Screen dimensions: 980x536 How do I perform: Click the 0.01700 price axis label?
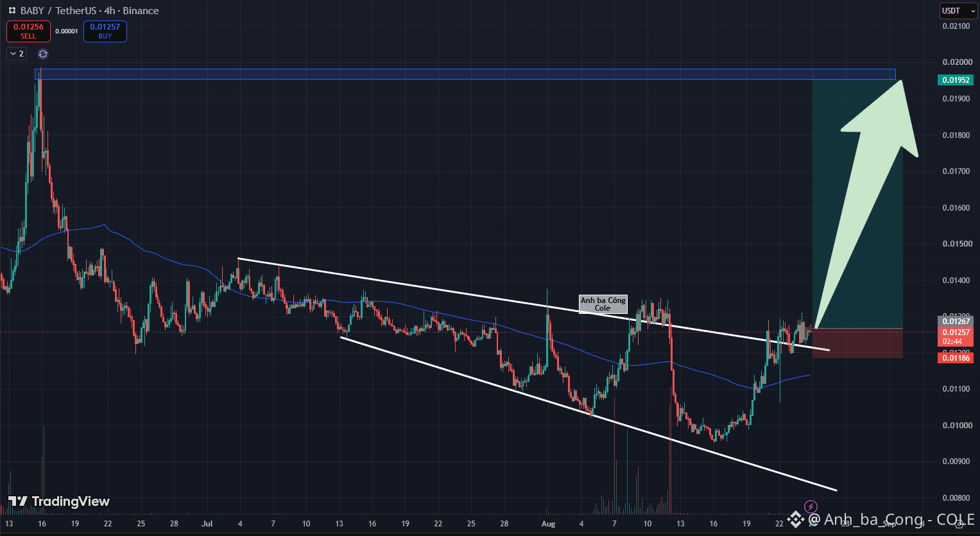(x=956, y=171)
